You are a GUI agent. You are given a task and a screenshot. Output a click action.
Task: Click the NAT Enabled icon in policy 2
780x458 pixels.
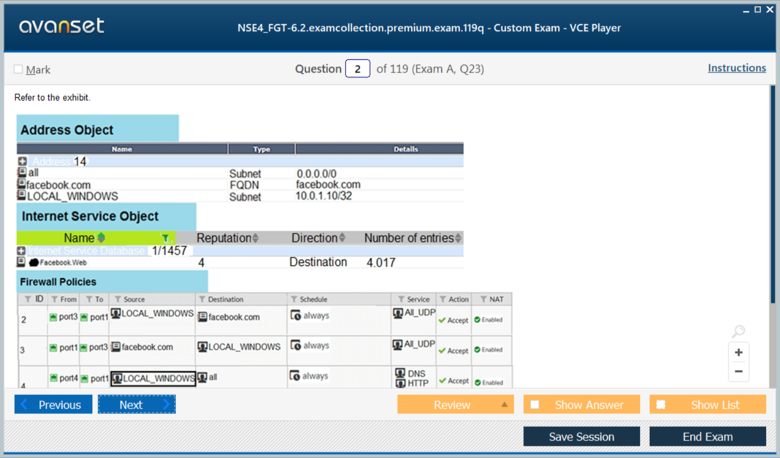pos(477,320)
